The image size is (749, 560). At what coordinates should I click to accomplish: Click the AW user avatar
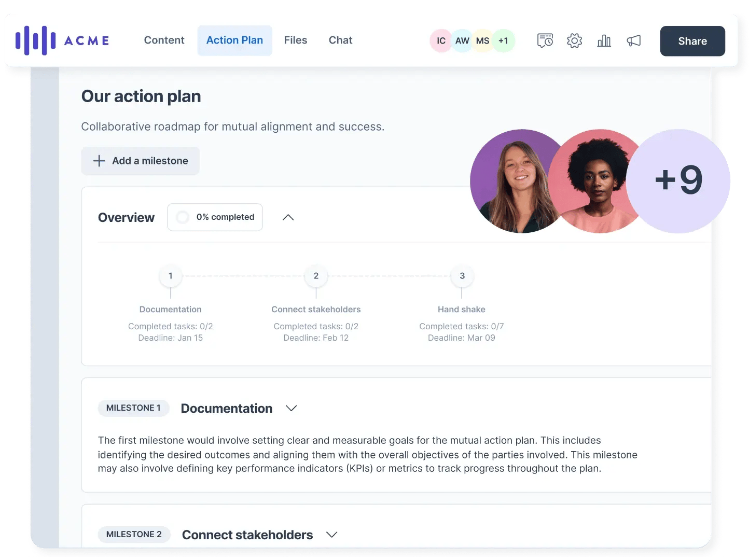click(462, 41)
